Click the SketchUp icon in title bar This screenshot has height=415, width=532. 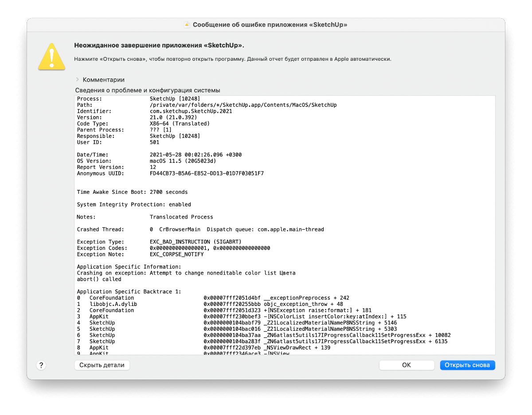[187, 25]
